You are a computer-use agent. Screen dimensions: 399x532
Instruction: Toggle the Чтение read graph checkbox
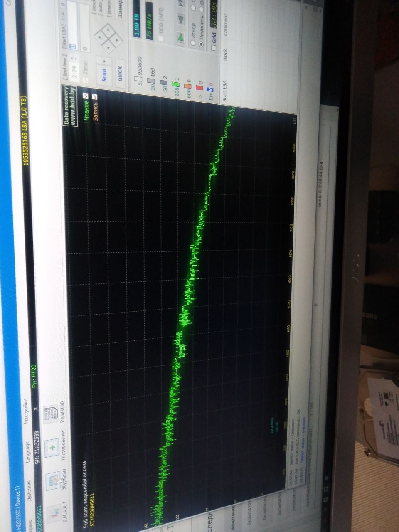pos(86,96)
